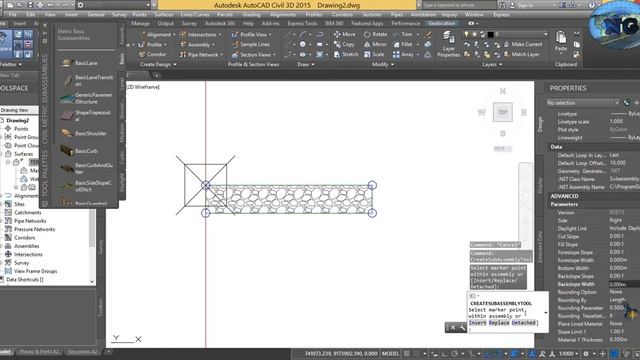Image resolution: width=640 pixels, height=360 pixels.
Task: Choose Replace option in command prompt
Action: (499, 323)
